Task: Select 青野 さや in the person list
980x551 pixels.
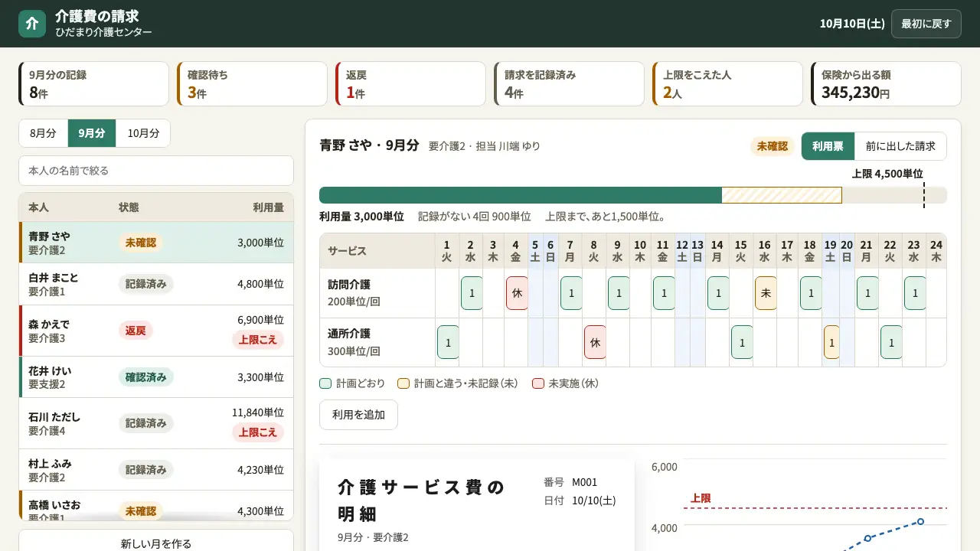Action: tap(156, 243)
